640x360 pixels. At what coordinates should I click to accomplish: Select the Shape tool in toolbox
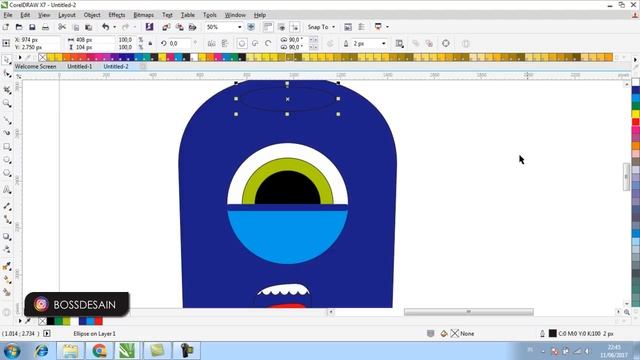point(7,74)
